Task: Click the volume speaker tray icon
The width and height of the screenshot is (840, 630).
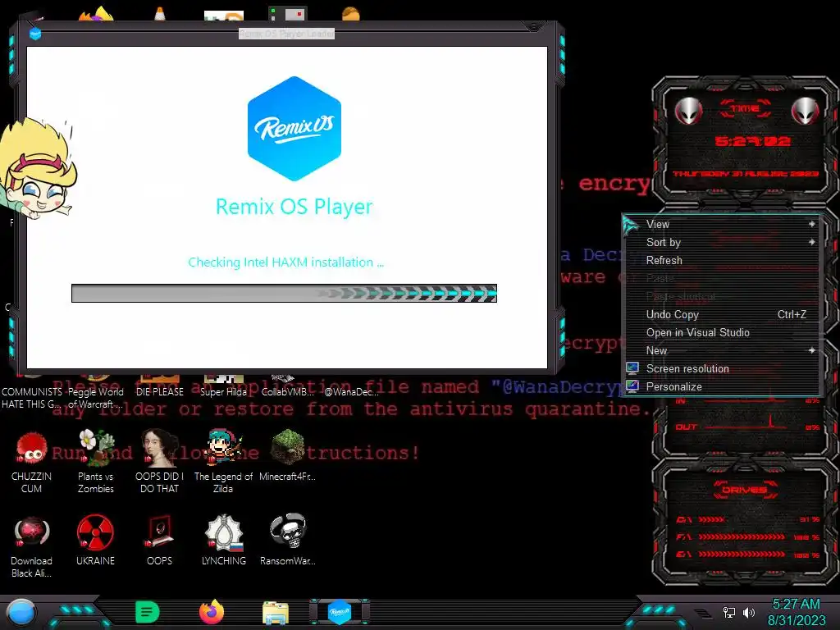Action: pos(749,612)
